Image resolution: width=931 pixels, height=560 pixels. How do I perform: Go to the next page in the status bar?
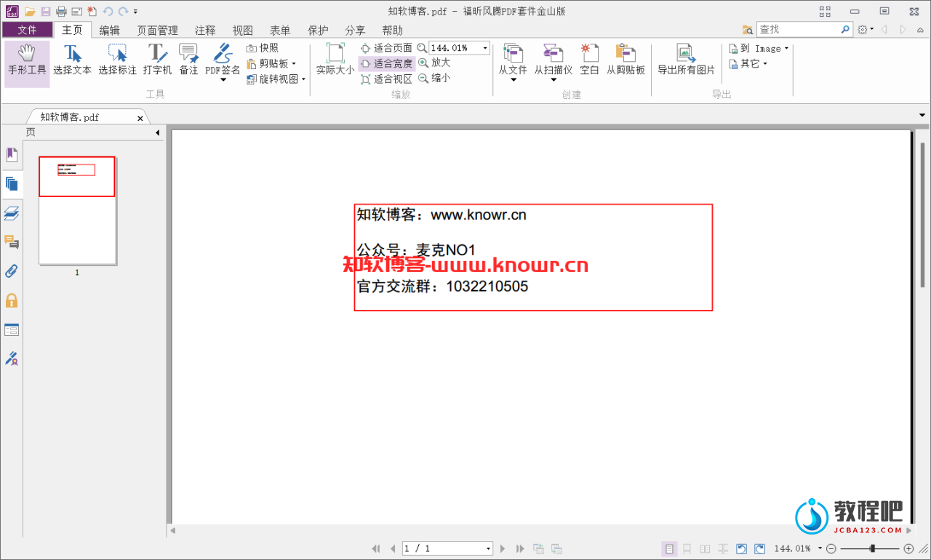(503, 548)
